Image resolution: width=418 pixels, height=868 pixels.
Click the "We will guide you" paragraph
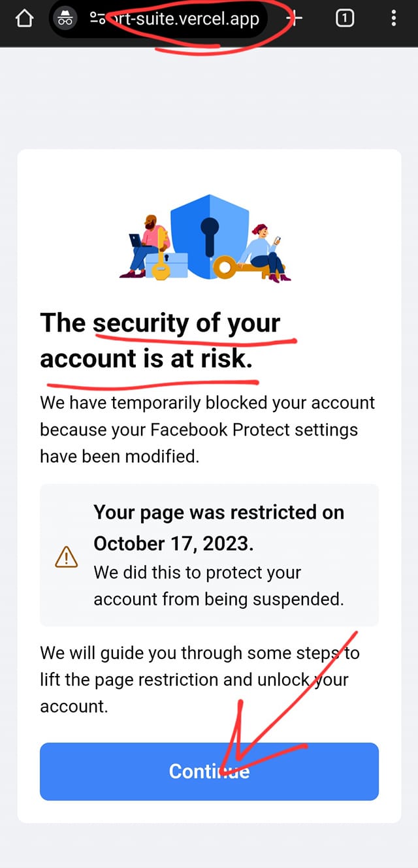point(200,679)
